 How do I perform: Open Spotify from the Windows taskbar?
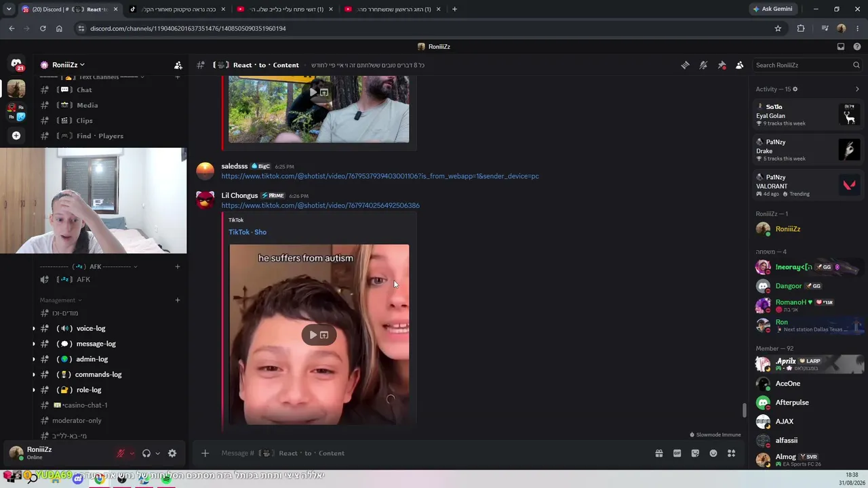click(x=166, y=479)
